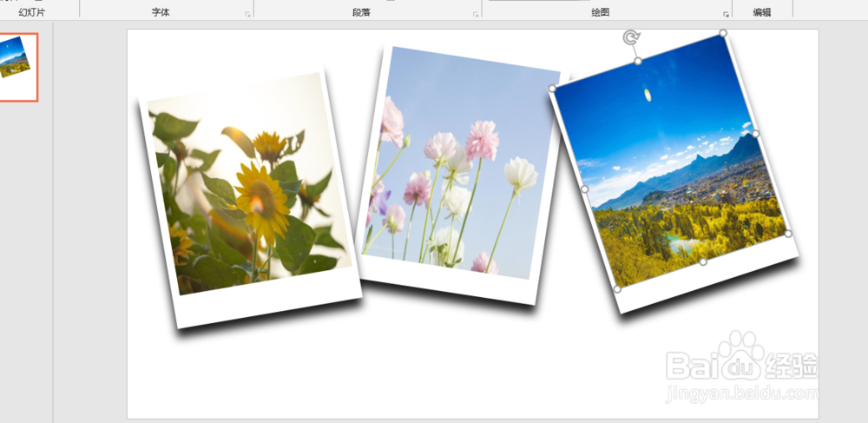Click the top-right corner handle of landscape photo

click(723, 33)
